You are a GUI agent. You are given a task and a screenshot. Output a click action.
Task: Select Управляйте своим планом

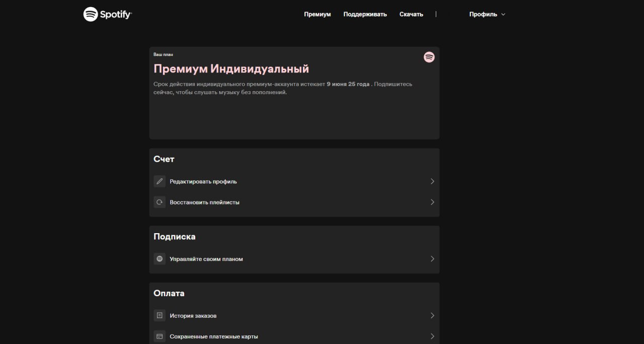(x=294, y=259)
